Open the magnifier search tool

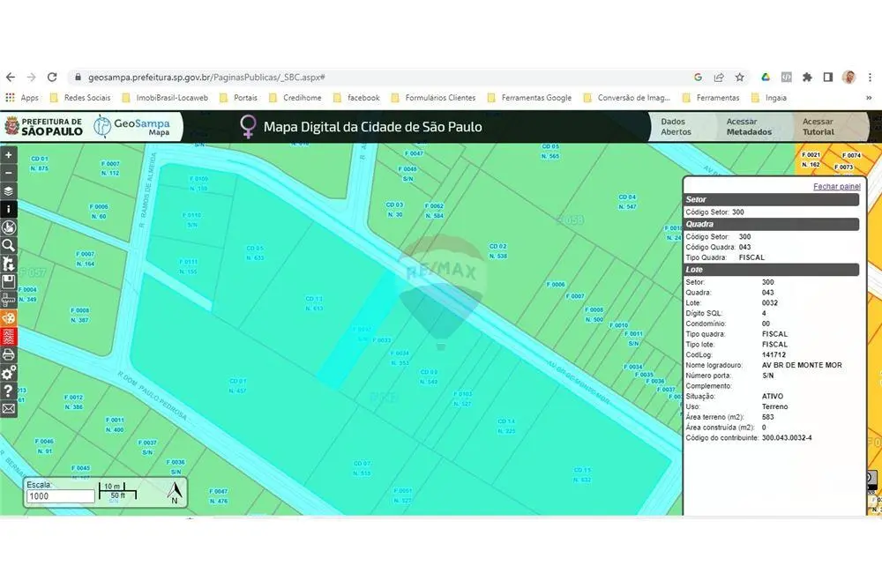[x=8, y=245]
